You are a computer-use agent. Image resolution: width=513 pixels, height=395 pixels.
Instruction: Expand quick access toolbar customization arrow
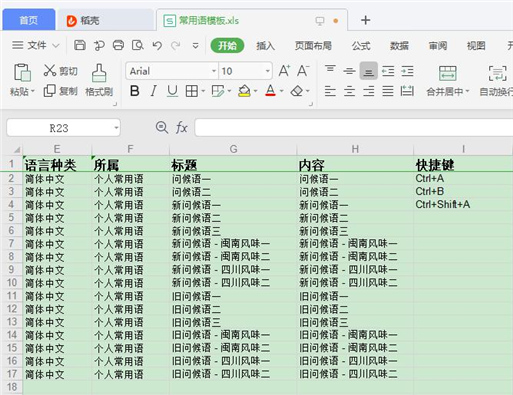196,46
